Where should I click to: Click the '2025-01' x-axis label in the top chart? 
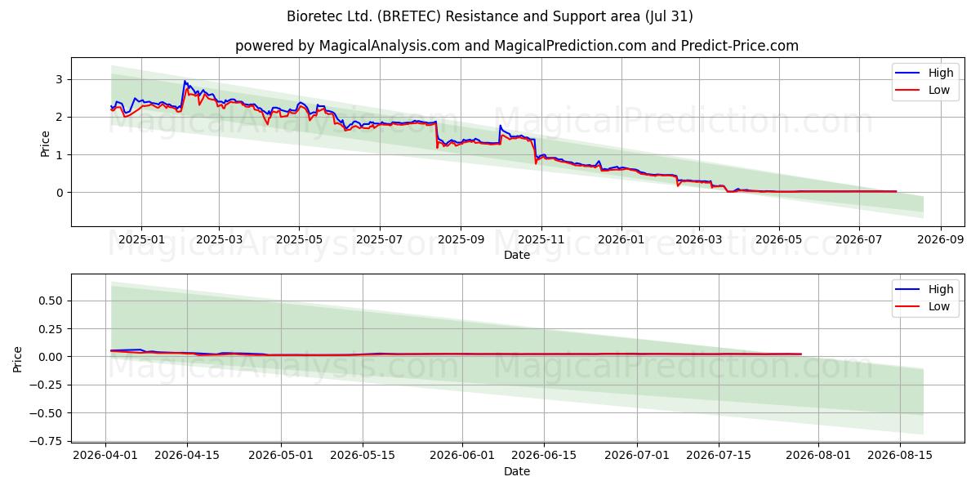[141, 240]
